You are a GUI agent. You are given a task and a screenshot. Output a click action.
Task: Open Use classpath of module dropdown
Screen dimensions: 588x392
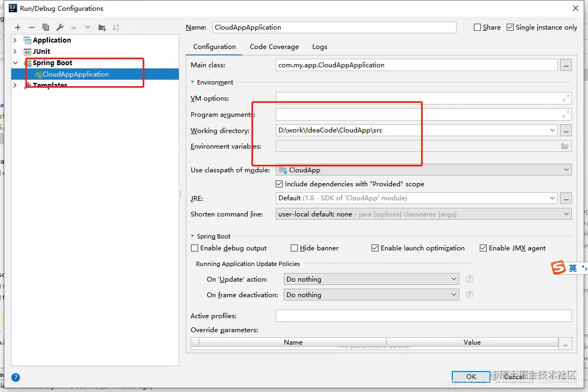pyautogui.click(x=566, y=170)
